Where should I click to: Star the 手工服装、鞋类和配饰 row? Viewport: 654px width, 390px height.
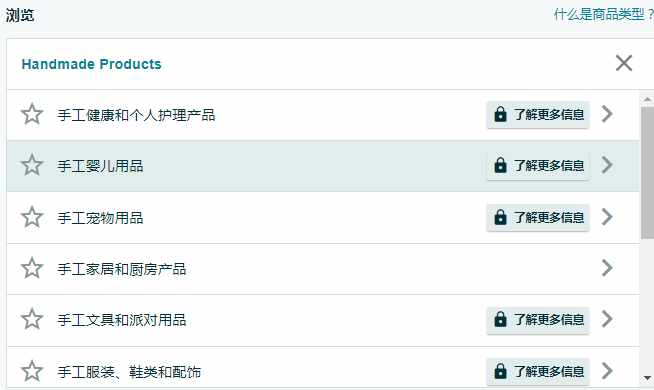click(x=32, y=371)
